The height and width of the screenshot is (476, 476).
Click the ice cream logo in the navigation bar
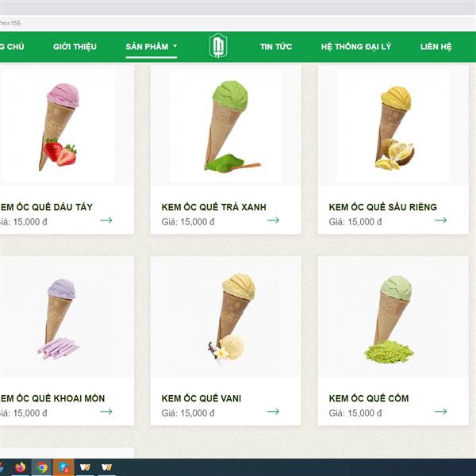point(218,46)
